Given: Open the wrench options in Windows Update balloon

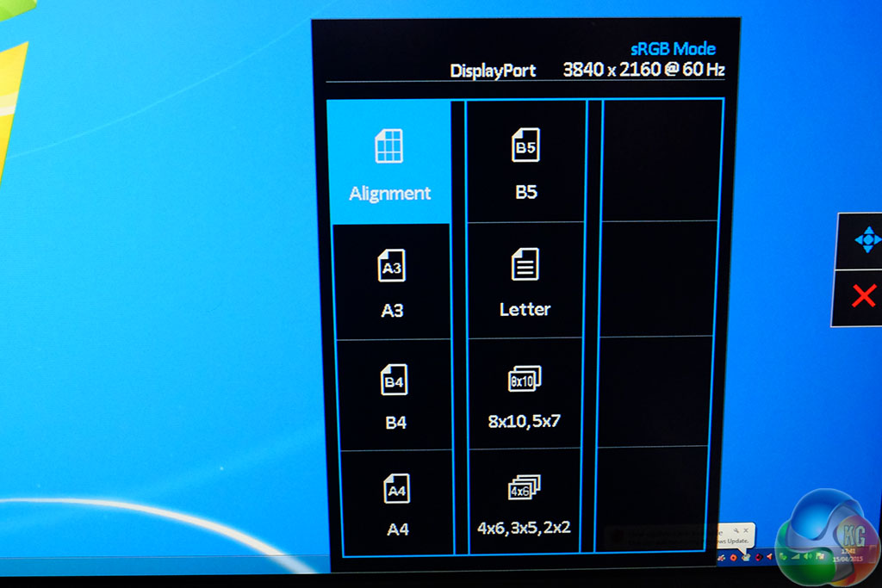Looking at the screenshot, I should 736,530.
